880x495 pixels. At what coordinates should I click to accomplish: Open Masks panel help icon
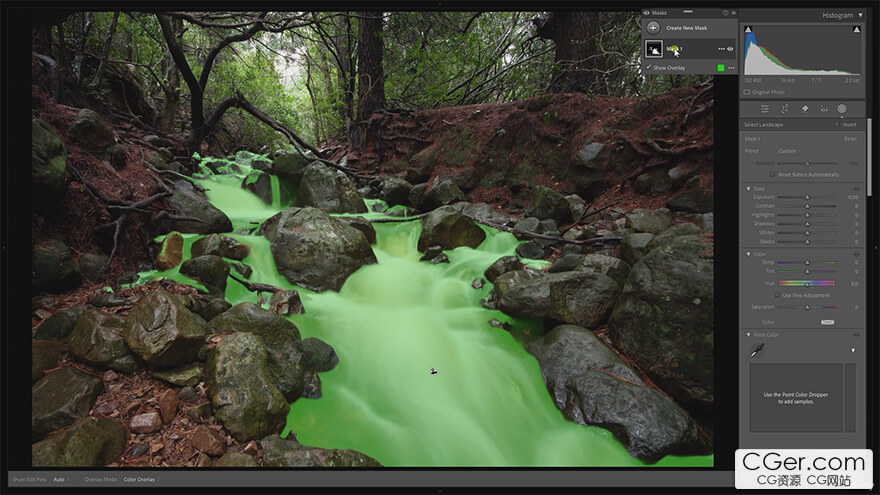[725, 12]
